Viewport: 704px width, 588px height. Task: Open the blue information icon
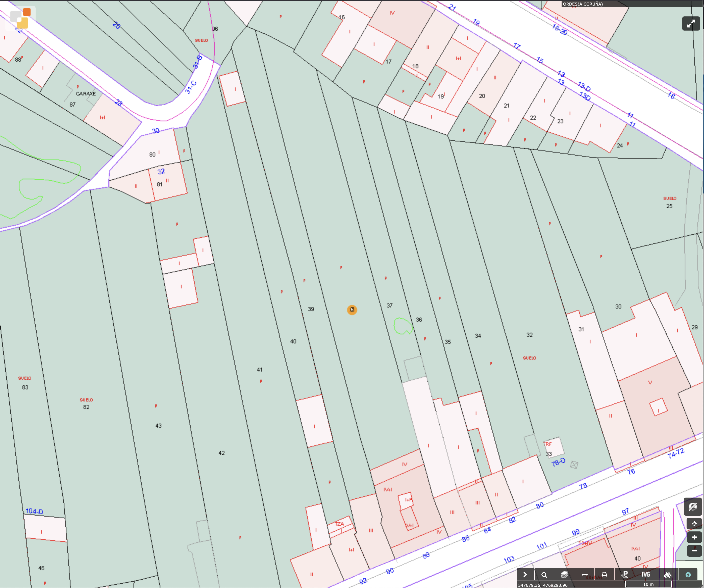tap(688, 575)
